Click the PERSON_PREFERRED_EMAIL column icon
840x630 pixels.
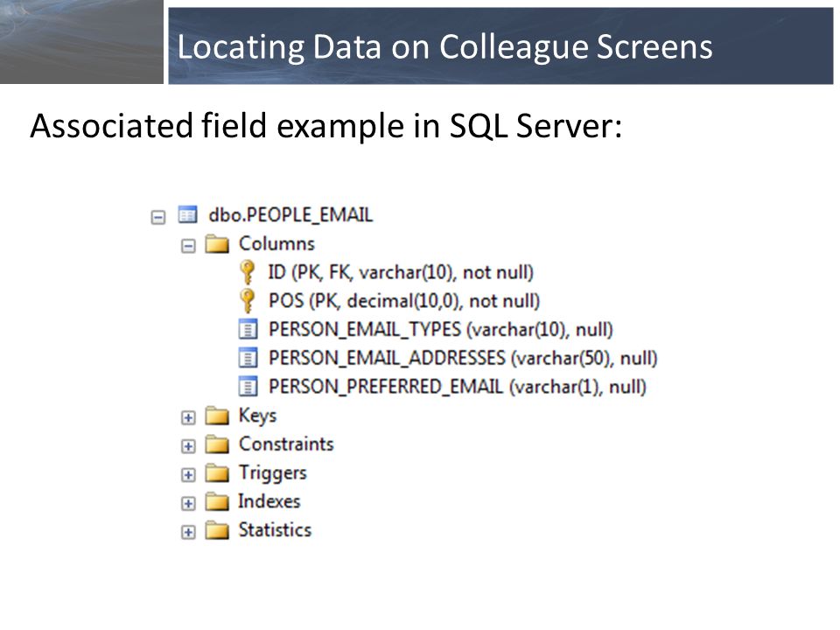pos(248,386)
